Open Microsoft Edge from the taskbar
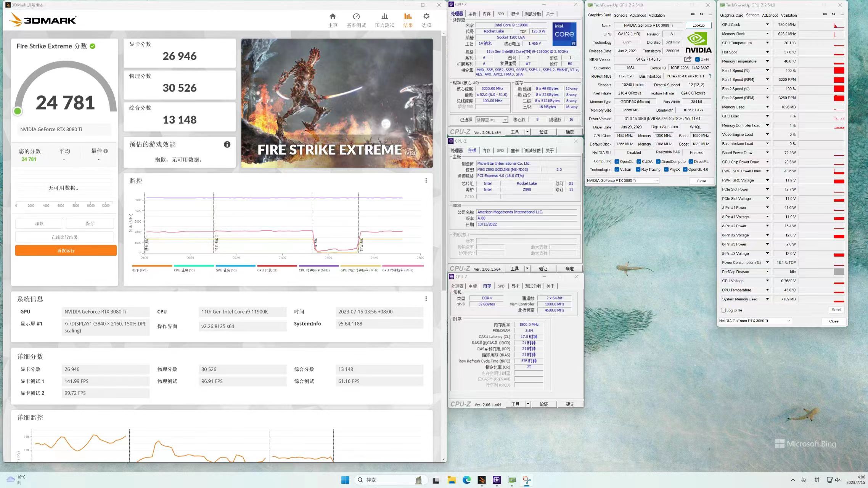Viewport: 868px width, 488px height. [466, 480]
